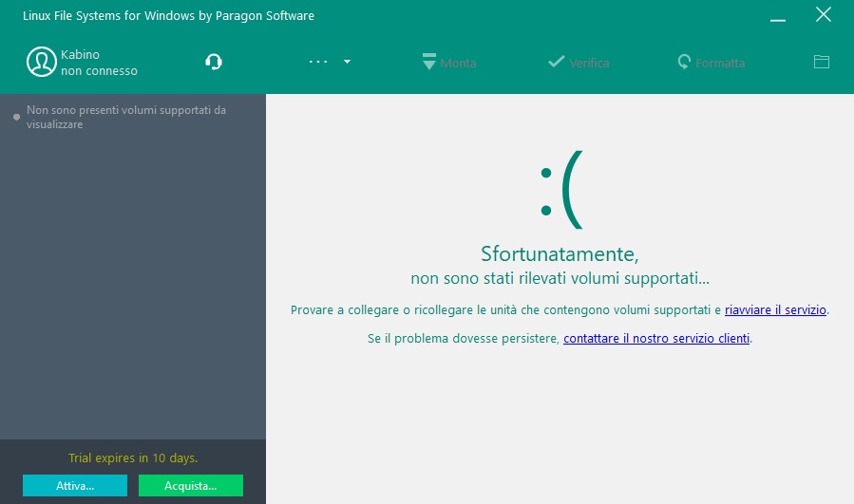Close the Linux File Systems window
This screenshot has height=504, width=854.
(824, 14)
